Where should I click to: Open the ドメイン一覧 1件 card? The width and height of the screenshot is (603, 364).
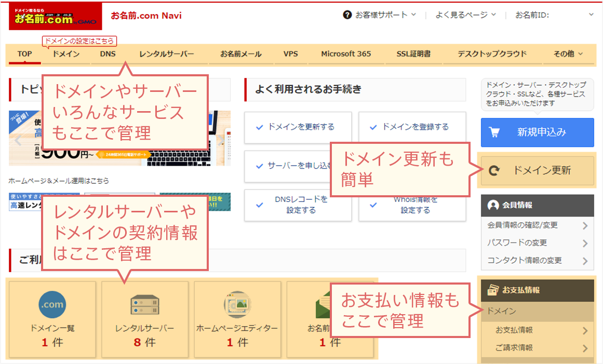(52, 320)
